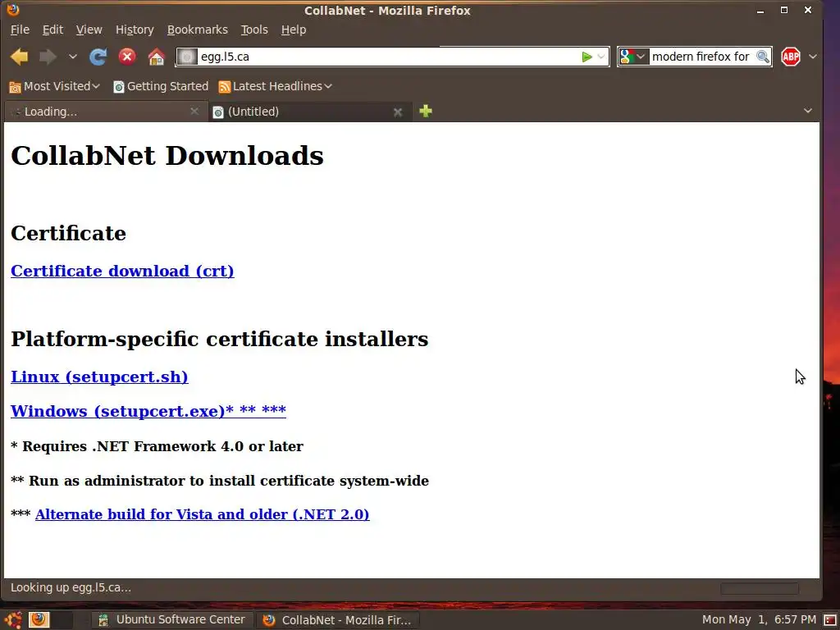The image size is (840, 630).
Task: Click the 'Requires .NET Framework 4.0 or later' note
Action: coord(157,446)
